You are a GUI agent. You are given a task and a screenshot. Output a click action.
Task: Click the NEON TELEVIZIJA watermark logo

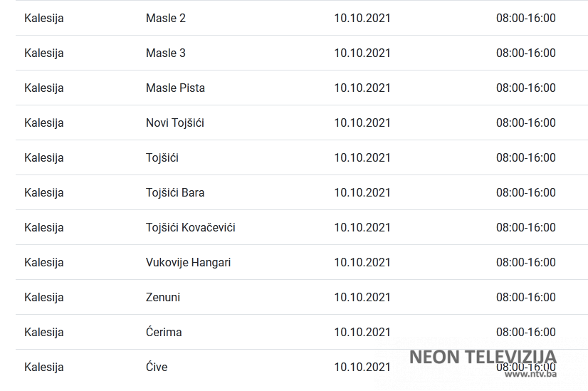(482, 356)
